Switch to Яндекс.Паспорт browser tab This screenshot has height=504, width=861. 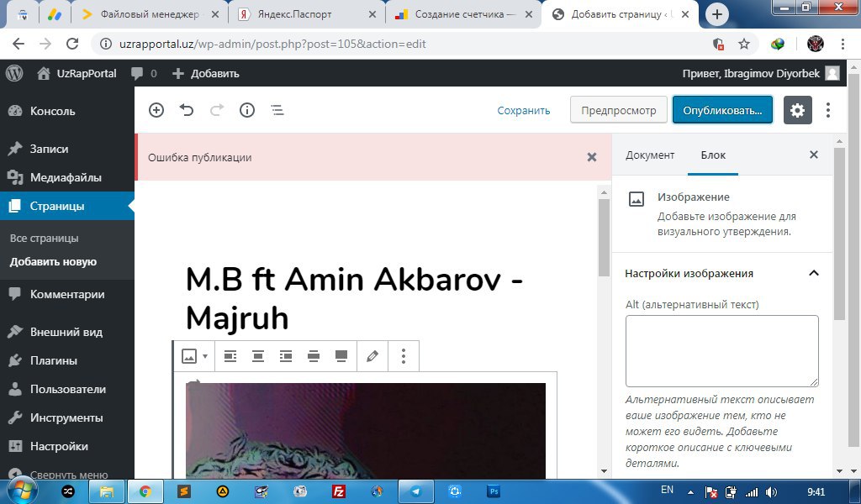coord(307,15)
